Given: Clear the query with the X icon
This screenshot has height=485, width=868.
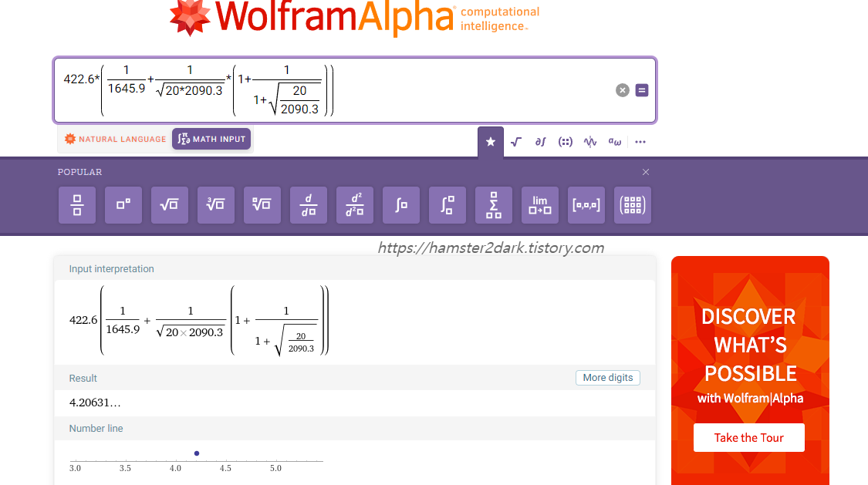Looking at the screenshot, I should click(x=622, y=90).
